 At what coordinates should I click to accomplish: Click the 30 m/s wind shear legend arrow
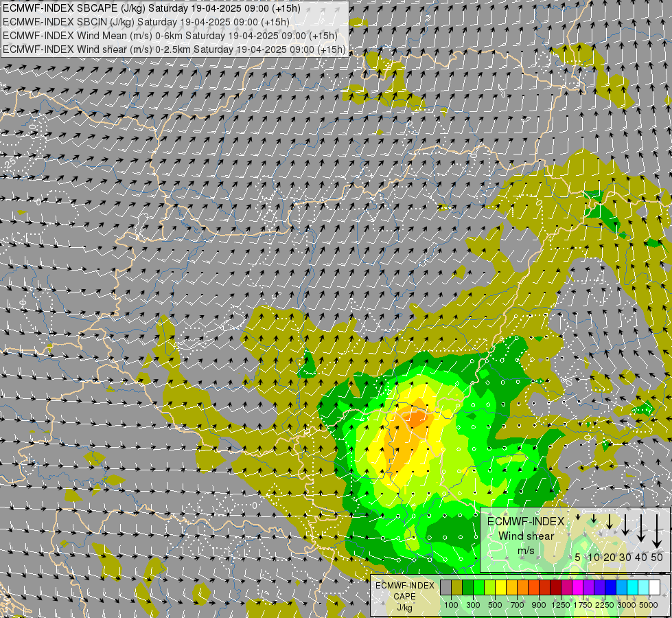tap(625, 525)
